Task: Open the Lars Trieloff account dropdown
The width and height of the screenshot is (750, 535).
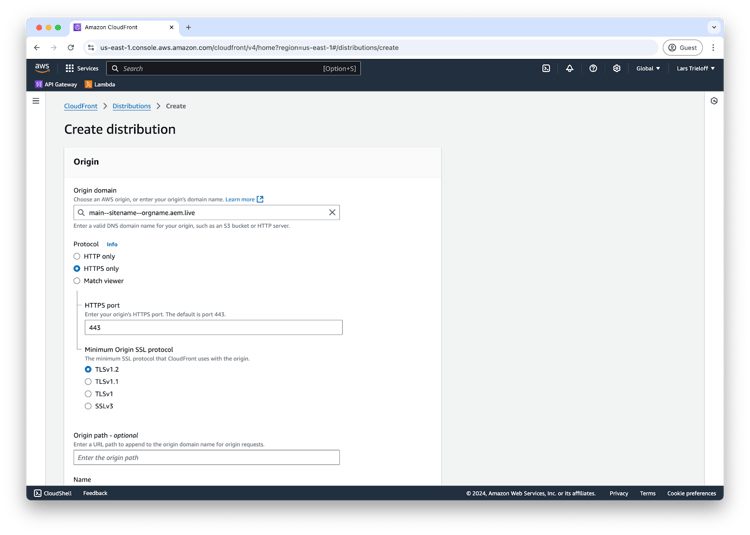Action: click(x=695, y=68)
